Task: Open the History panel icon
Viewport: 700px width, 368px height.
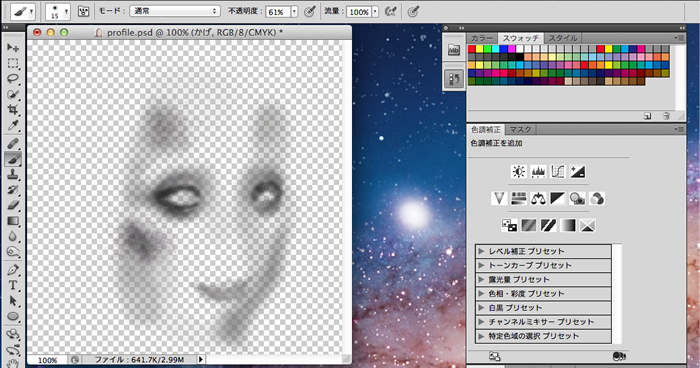Action: click(454, 79)
